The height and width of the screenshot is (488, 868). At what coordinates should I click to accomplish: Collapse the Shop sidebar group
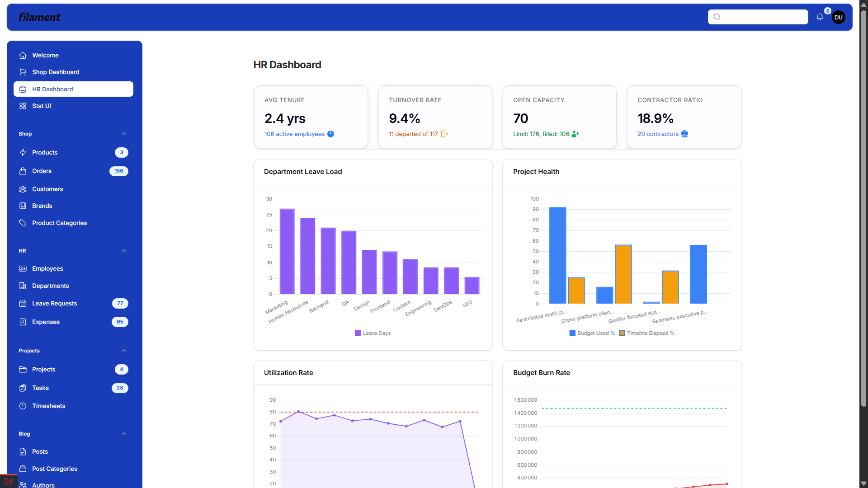[124, 134]
